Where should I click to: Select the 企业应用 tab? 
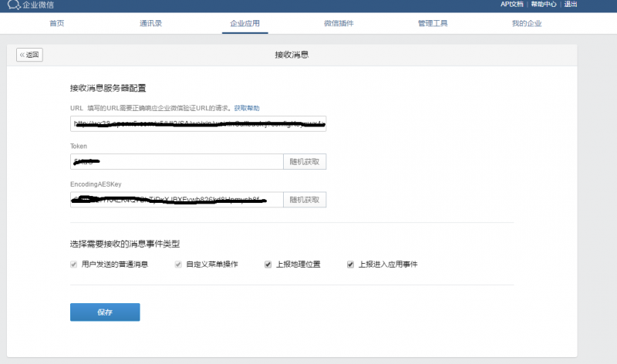(244, 23)
